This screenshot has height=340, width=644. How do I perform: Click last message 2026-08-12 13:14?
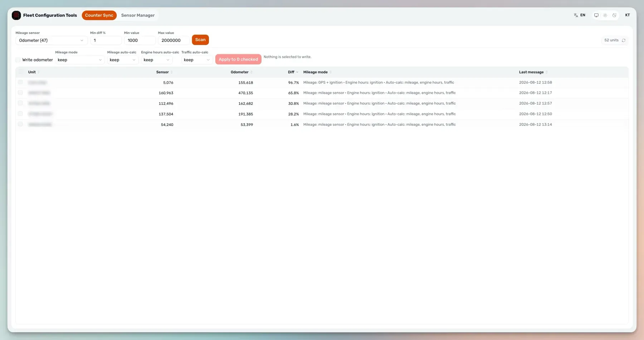535,125
